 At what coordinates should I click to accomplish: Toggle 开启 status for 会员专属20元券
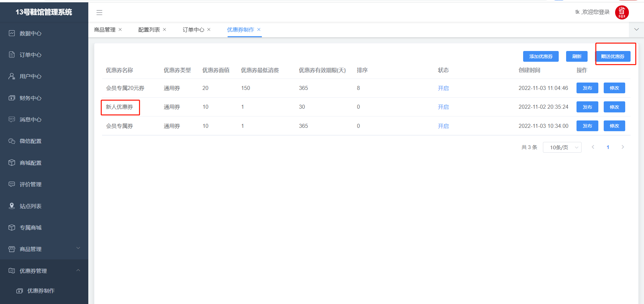point(443,88)
